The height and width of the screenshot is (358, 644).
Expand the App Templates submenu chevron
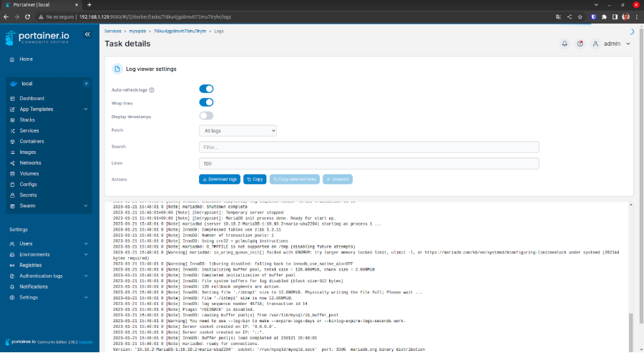pos(86,110)
